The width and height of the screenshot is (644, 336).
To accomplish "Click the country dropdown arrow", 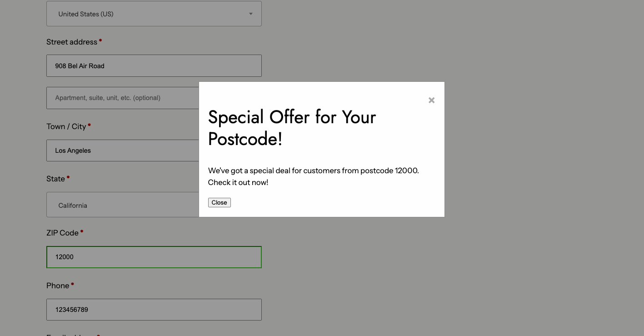I will coord(250,14).
